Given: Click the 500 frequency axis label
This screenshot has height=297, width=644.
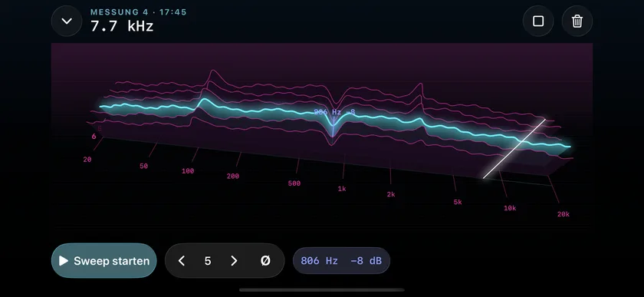Looking at the screenshot, I should 294,183.
